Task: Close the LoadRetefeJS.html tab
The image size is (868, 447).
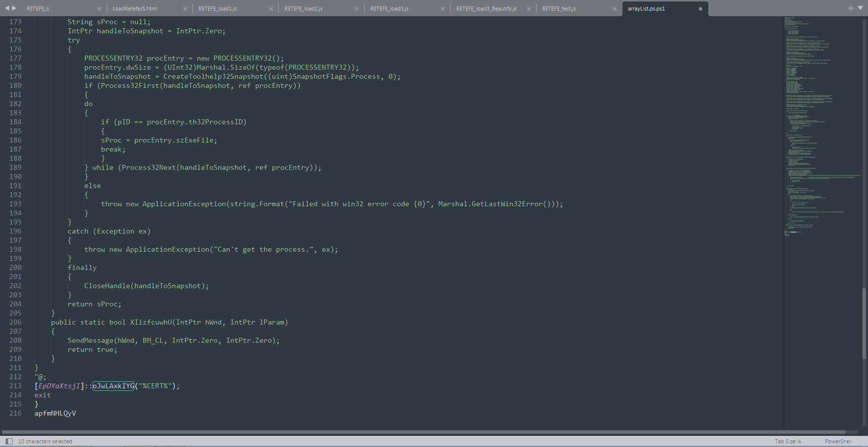Action: pos(185,9)
